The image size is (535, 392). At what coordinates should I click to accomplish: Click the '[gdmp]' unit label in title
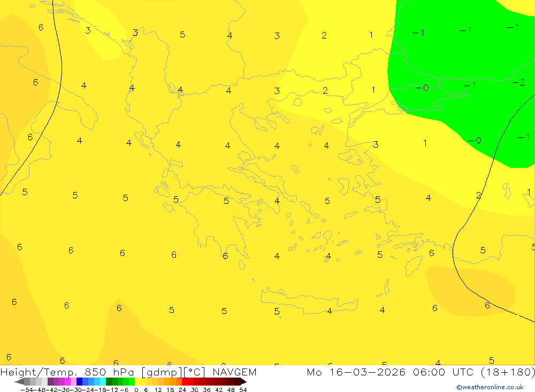pyautogui.click(x=160, y=372)
